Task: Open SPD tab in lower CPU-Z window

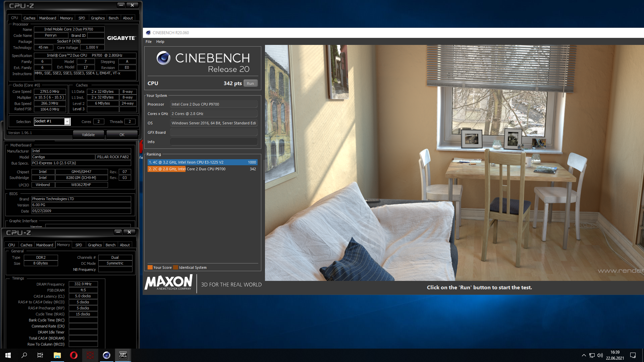Action: 79,245
